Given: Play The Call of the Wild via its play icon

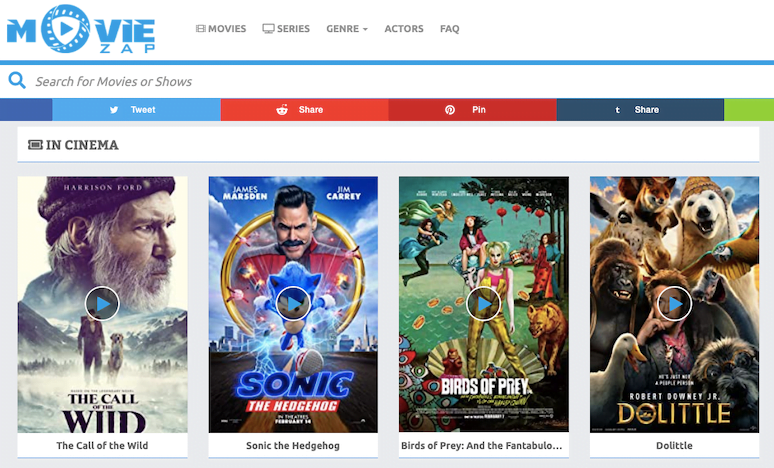Looking at the screenshot, I should (x=102, y=304).
